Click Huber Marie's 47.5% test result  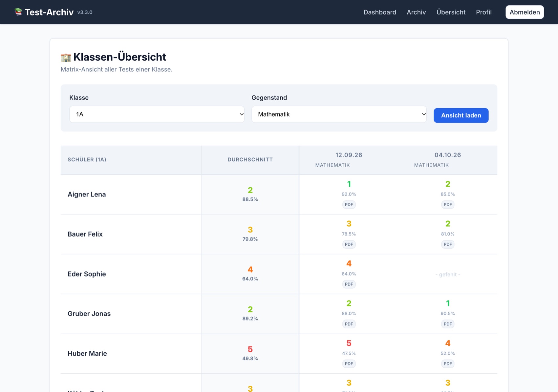pyautogui.click(x=349, y=353)
